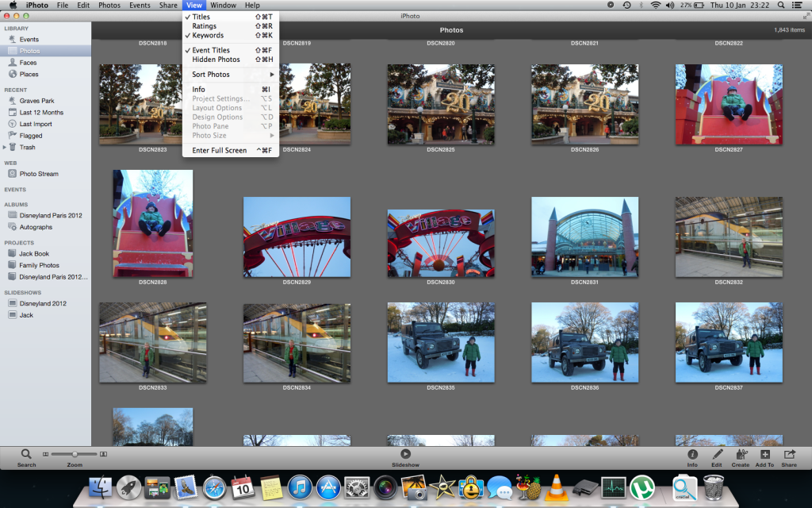Uncheck Event Titles menu option
Image resolution: width=812 pixels, height=508 pixels.
coord(211,50)
